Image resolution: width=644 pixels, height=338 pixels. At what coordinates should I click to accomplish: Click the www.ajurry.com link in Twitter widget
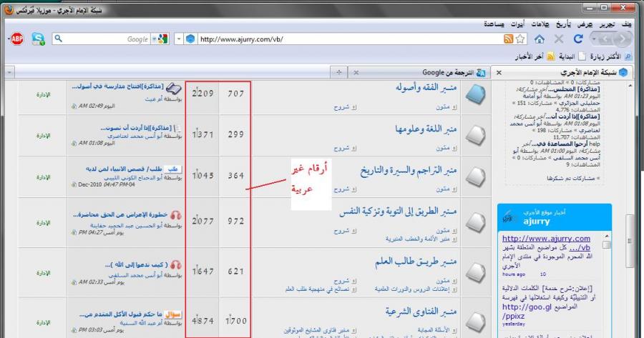545,239
